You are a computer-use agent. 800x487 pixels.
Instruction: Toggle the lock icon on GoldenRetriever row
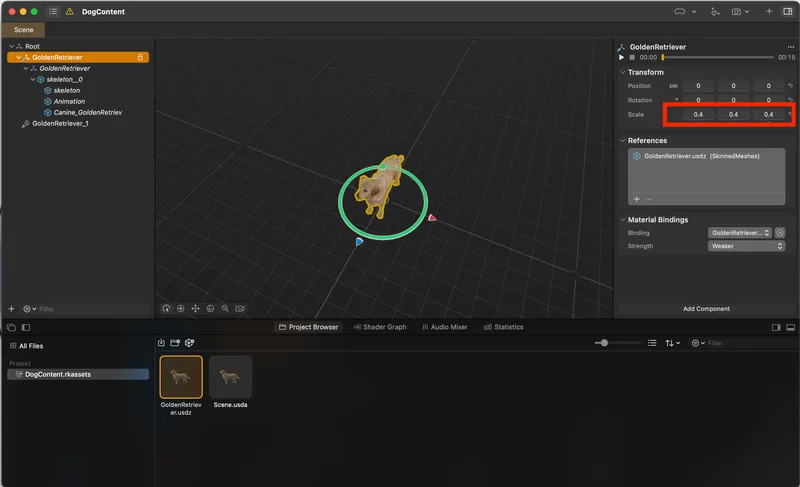(140, 57)
